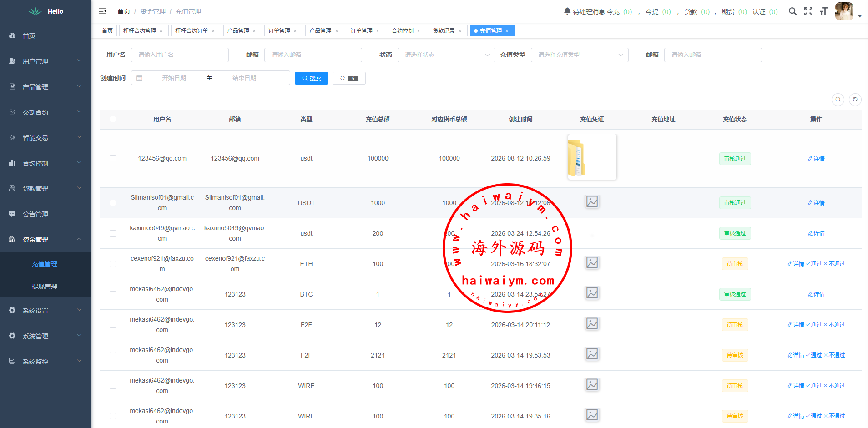Image resolution: width=868 pixels, height=428 pixels.
Task: Focus the first 邮箱 input field
Action: tap(313, 55)
